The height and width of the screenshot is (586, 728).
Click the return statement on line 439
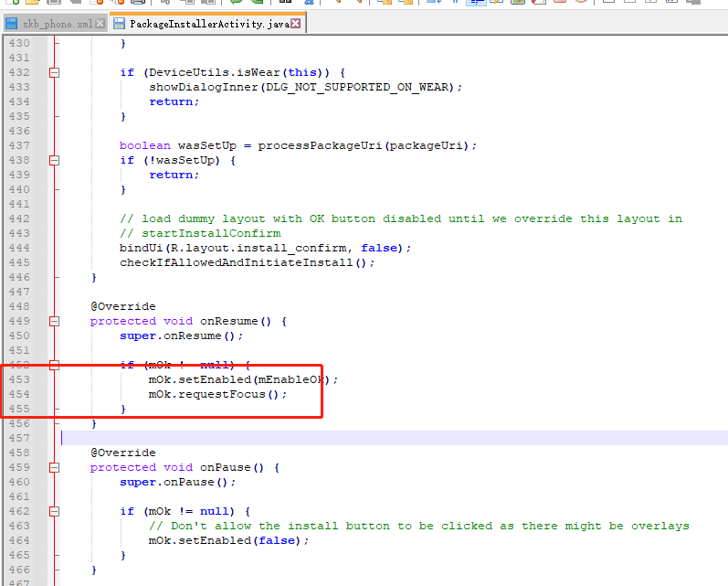(174, 175)
